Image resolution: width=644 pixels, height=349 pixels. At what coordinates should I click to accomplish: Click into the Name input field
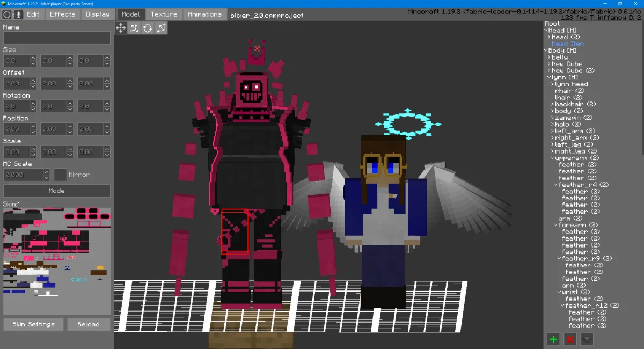point(57,38)
